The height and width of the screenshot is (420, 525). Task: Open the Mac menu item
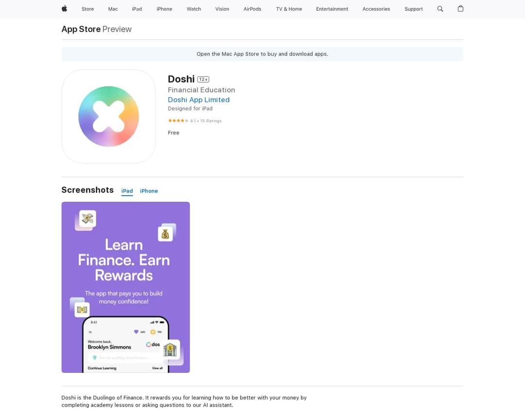pos(113,9)
